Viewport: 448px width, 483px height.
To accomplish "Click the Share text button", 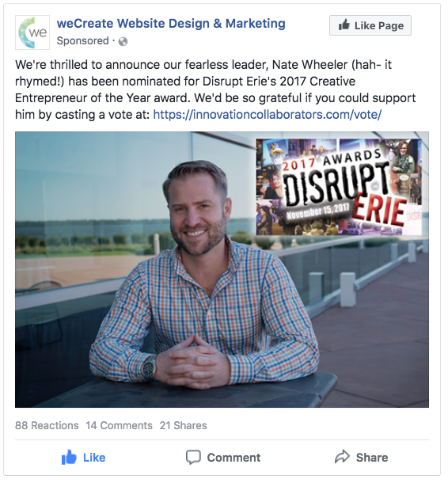I will tap(372, 458).
